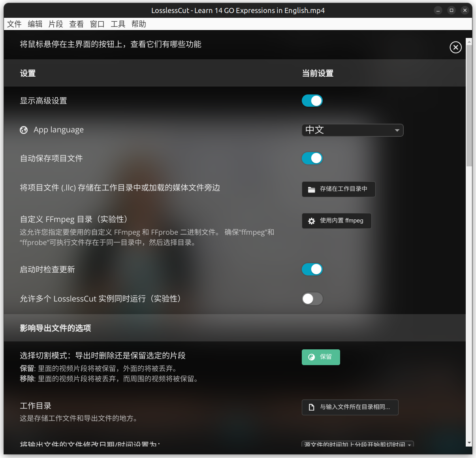Disable 自动保存项目文件 switch

(x=312, y=158)
